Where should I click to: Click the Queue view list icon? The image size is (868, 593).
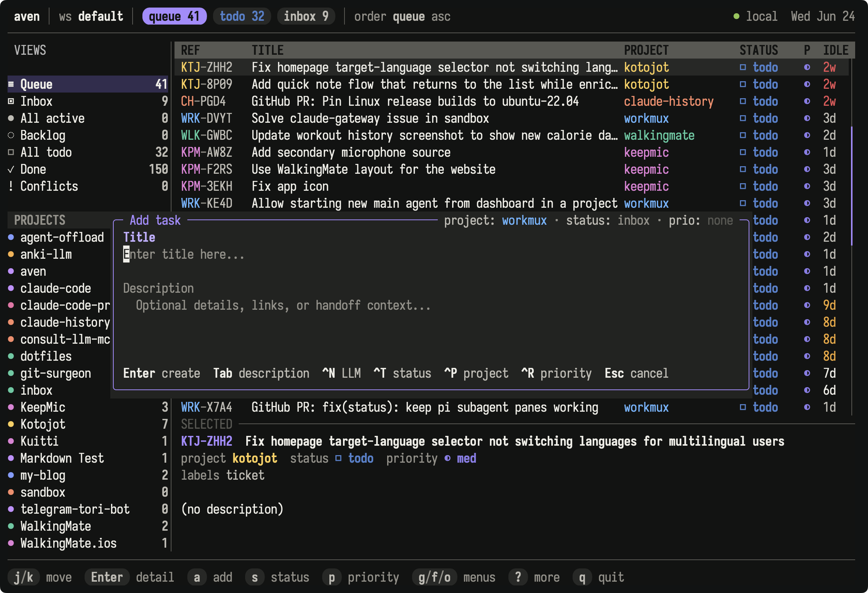pyautogui.click(x=11, y=84)
